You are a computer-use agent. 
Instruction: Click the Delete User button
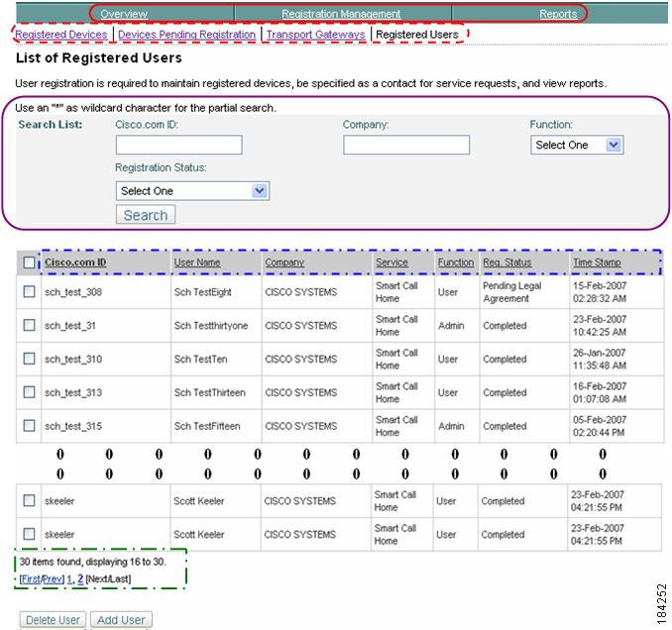tap(53, 620)
